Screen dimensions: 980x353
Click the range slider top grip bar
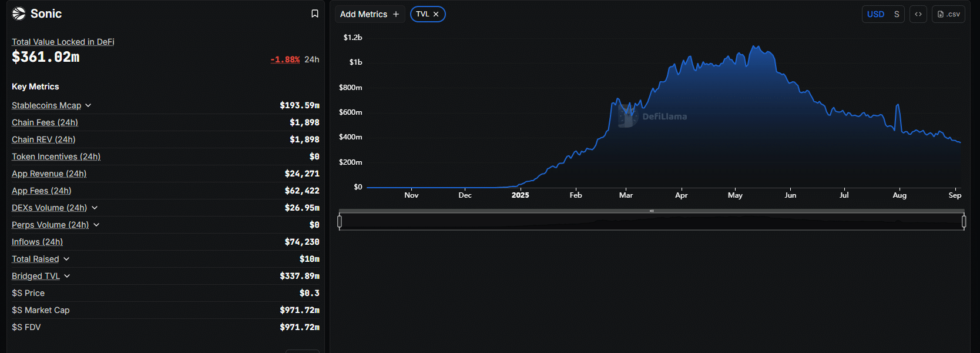pos(652,211)
